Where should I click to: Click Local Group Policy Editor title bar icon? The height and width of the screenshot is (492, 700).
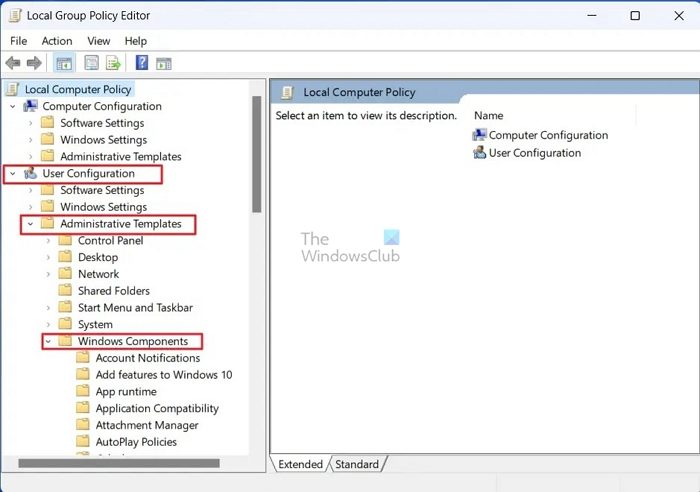click(x=15, y=16)
